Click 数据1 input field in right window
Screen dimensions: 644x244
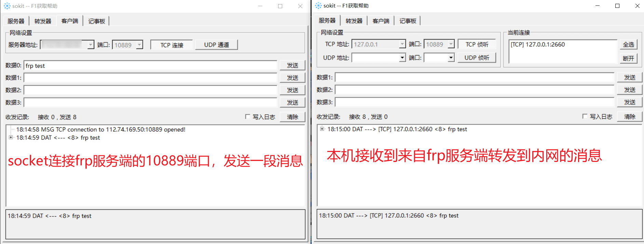pos(475,77)
